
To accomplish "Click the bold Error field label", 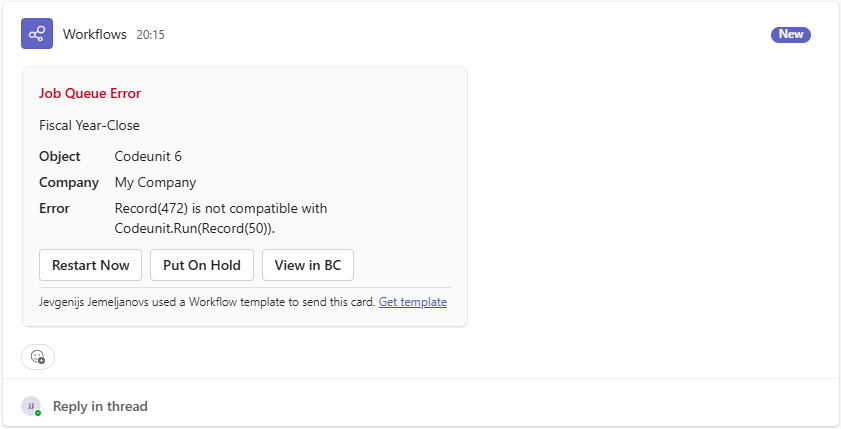I will click(54, 208).
